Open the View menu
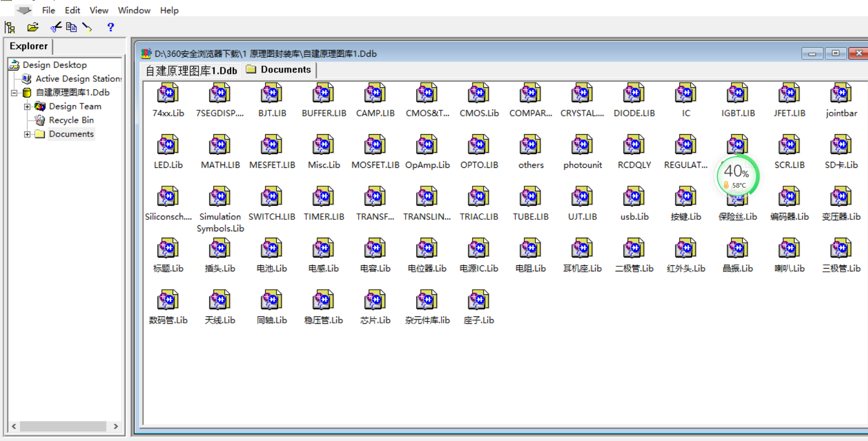Viewport: 868px width, 441px height. [x=99, y=10]
